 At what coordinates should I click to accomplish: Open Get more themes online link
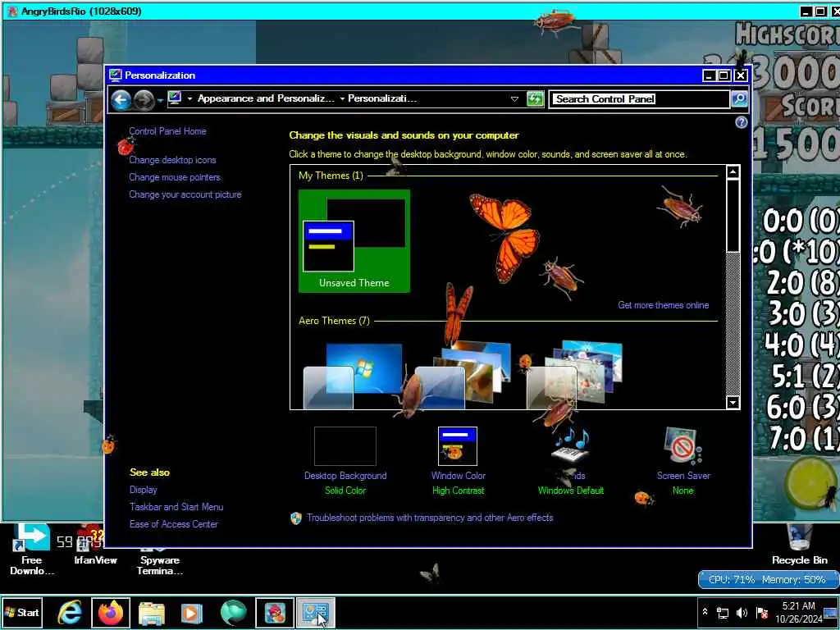pyautogui.click(x=663, y=305)
